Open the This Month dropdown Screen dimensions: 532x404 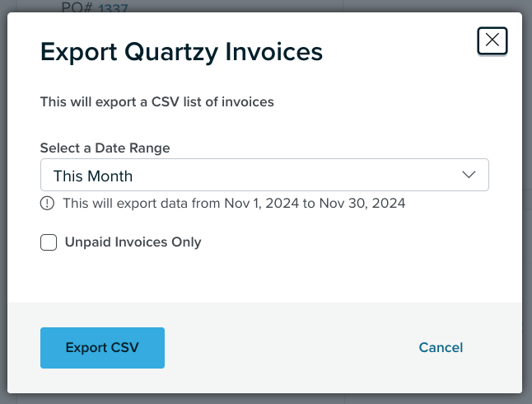point(264,175)
